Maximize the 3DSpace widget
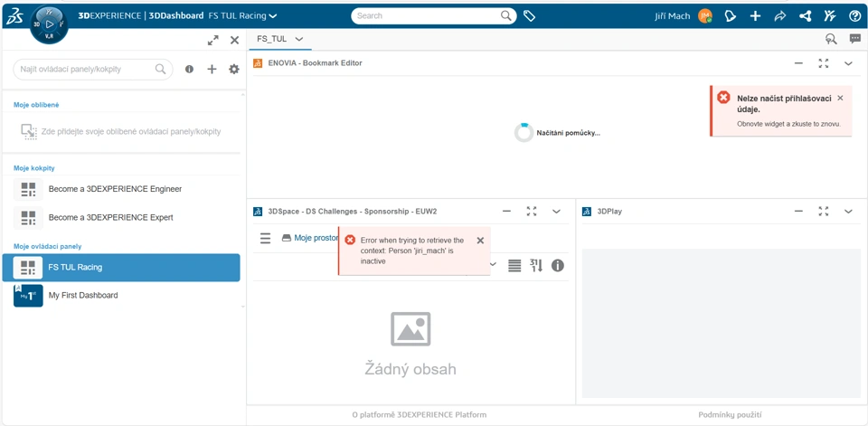Viewport: 868px width, 426px height. coord(532,211)
